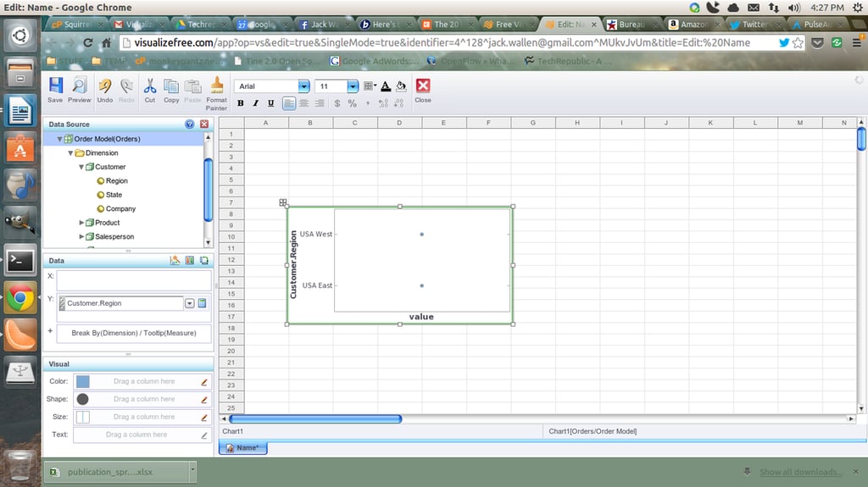Edit the Shape binding pencil icon
Viewport: 868px width, 487px height.
[203, 400]
